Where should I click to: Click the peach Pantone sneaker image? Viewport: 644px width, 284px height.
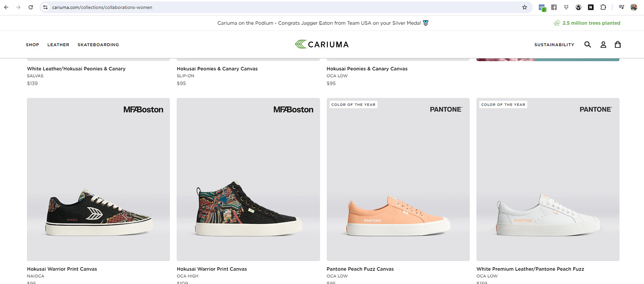point(398,215)
